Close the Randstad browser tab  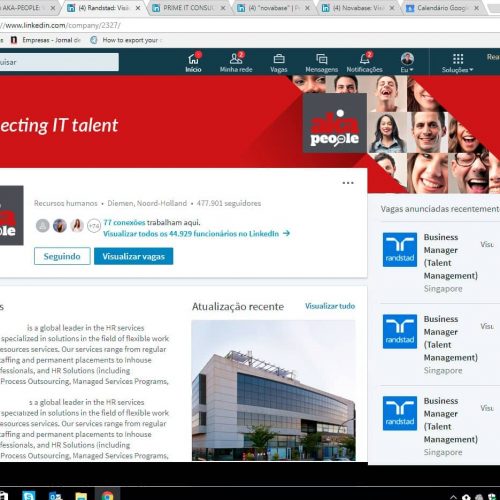coord(138,8)
